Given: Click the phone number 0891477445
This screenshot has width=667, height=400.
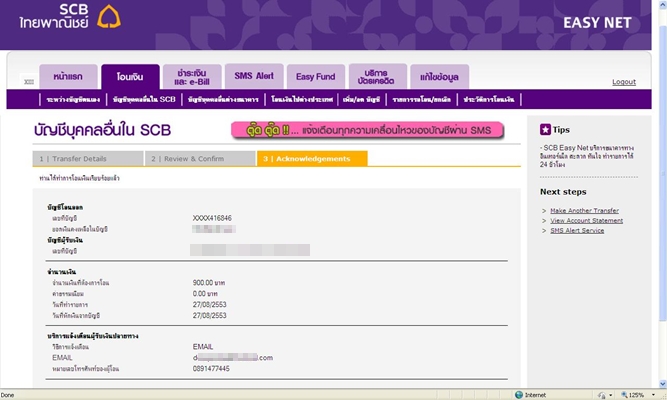Looking at the screenshot, I should (x=211, y=369).
